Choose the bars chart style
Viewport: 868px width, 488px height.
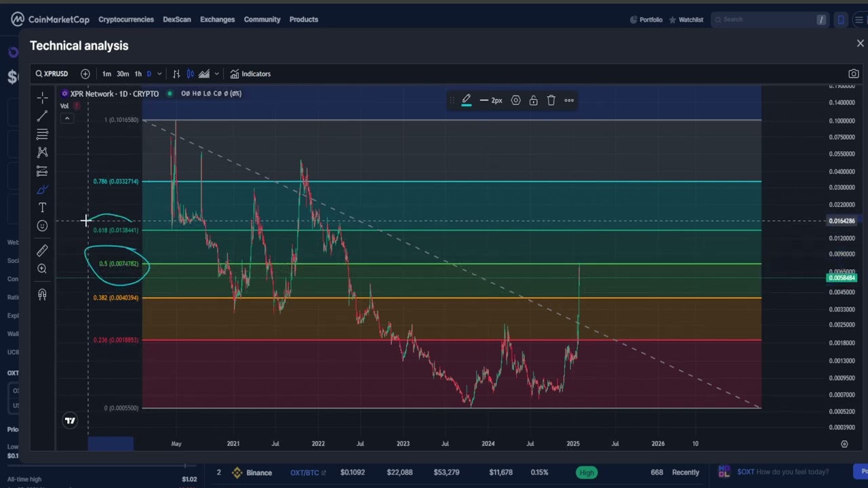pos(176,74)
